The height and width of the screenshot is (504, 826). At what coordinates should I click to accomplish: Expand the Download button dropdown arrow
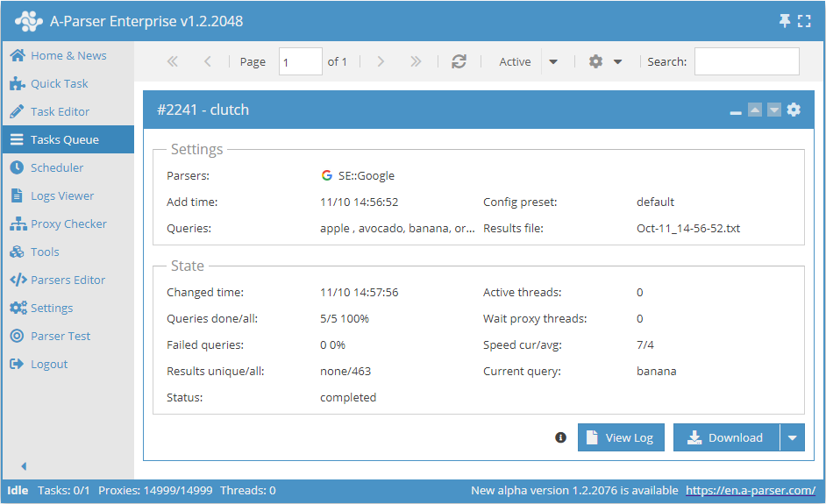click(x=793, y=437)
